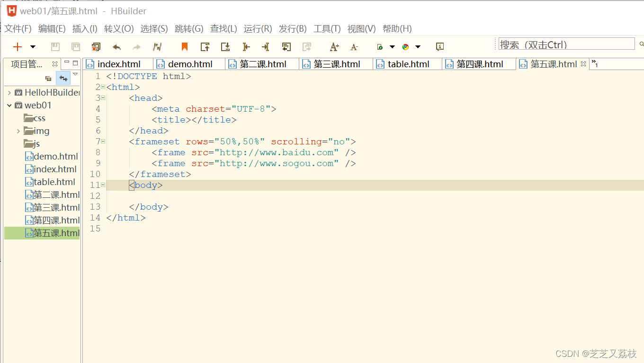Viewport: 644px width, 363px height.
Task: Collapse the web01 project
Action: coord(9,106)
